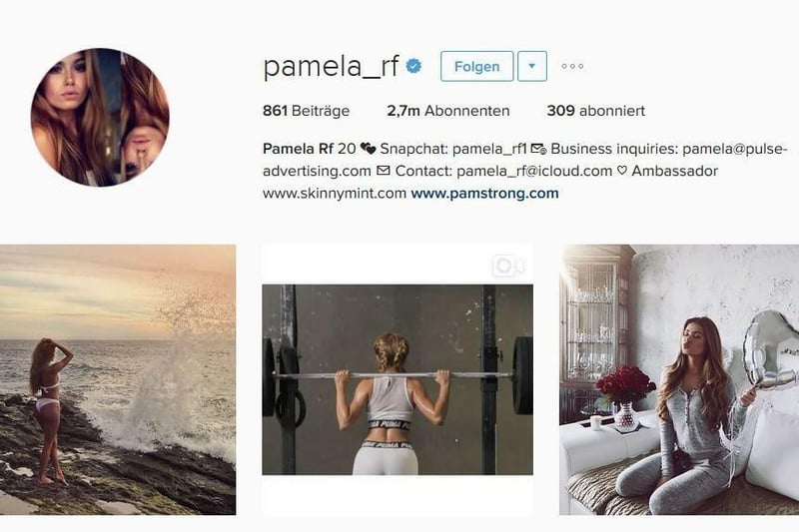Open the 309 abonniert list
The image size is (799, 532).
(x=595, y=111)
